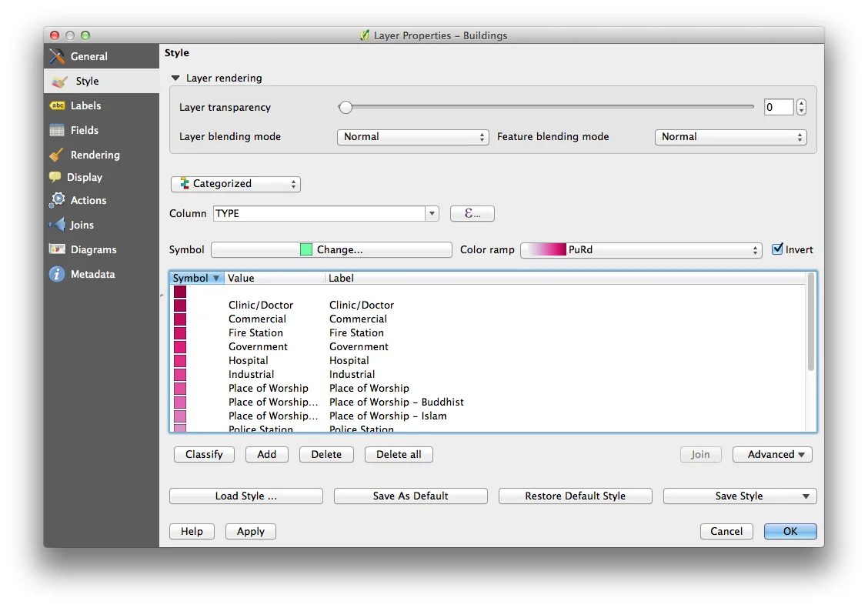Click the Rendering paintbrush icon
This screenshot has width=868, height=608.
(58, 155)
